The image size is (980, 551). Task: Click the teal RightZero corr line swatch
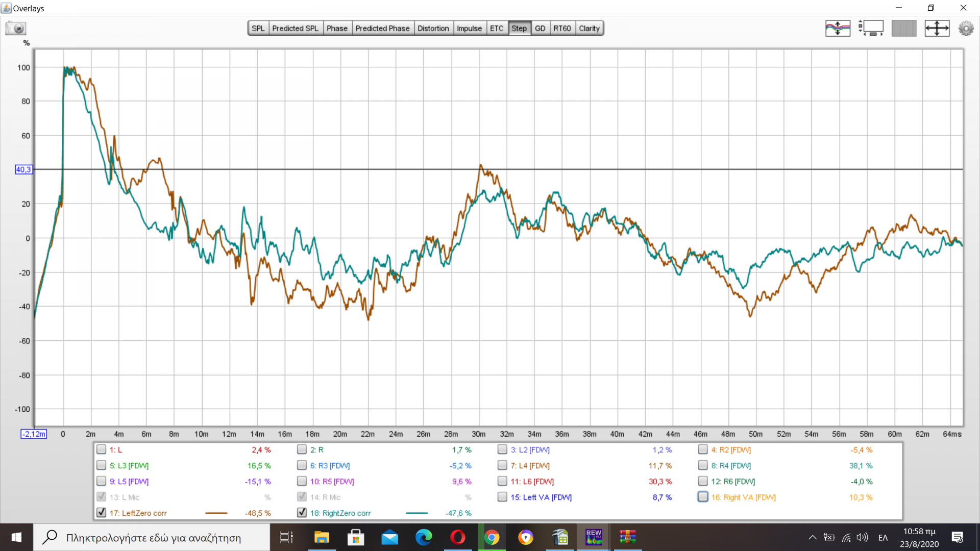[x=417, y=513]
